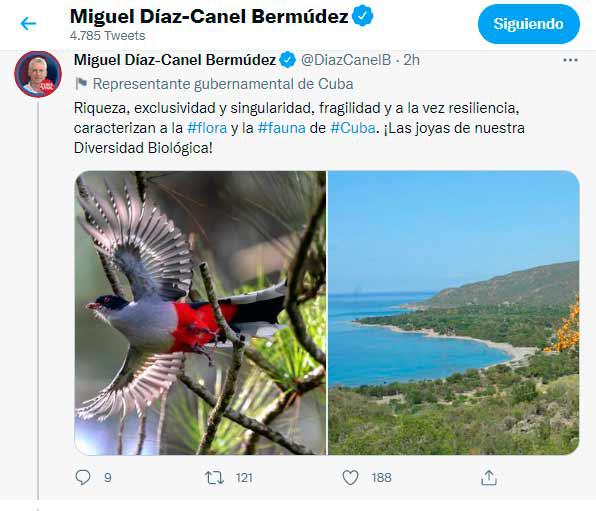Screen dimensions: 596x511
Task: Retweet using the retweet arrows icon
Action: 214,478
